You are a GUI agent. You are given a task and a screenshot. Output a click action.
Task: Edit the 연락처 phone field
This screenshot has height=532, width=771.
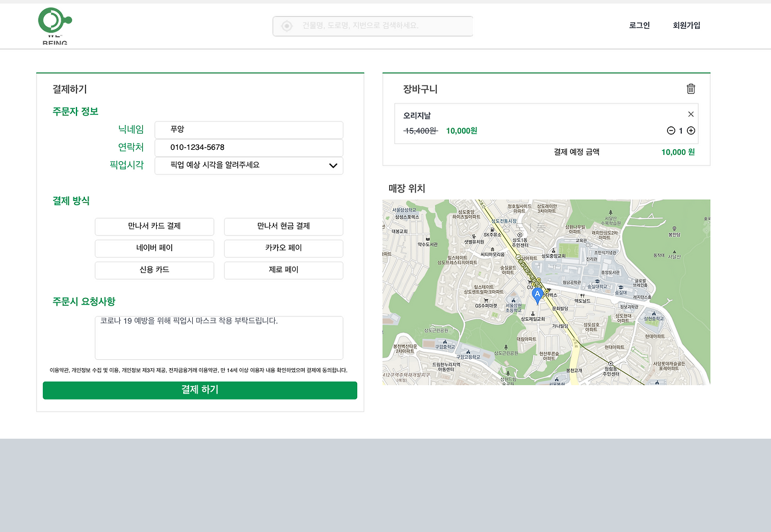249,148
